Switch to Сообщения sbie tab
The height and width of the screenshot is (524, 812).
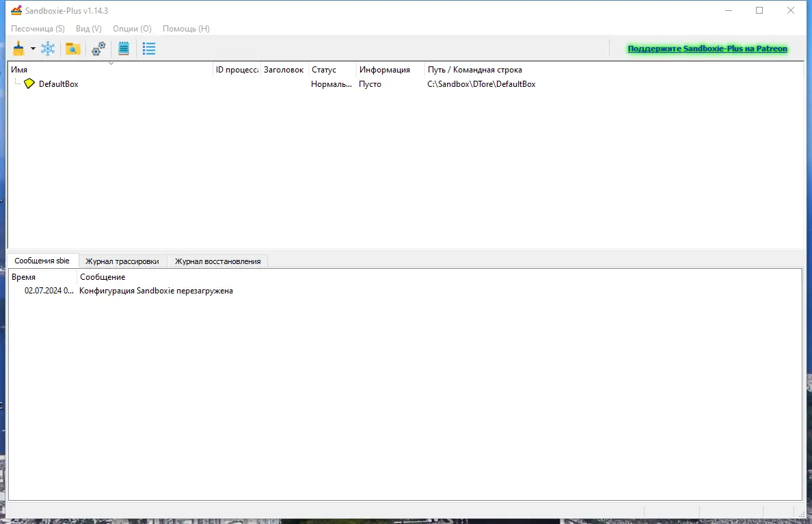point(42,261)
